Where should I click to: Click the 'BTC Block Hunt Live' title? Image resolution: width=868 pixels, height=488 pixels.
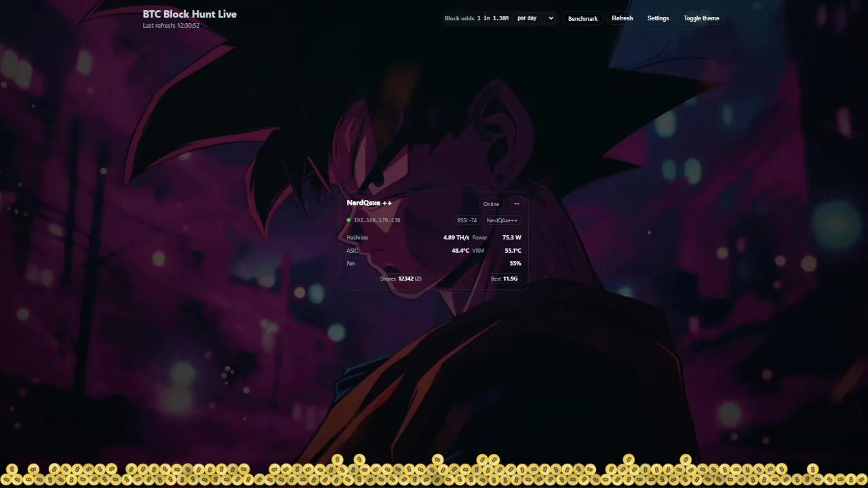[x=190, y=14]
